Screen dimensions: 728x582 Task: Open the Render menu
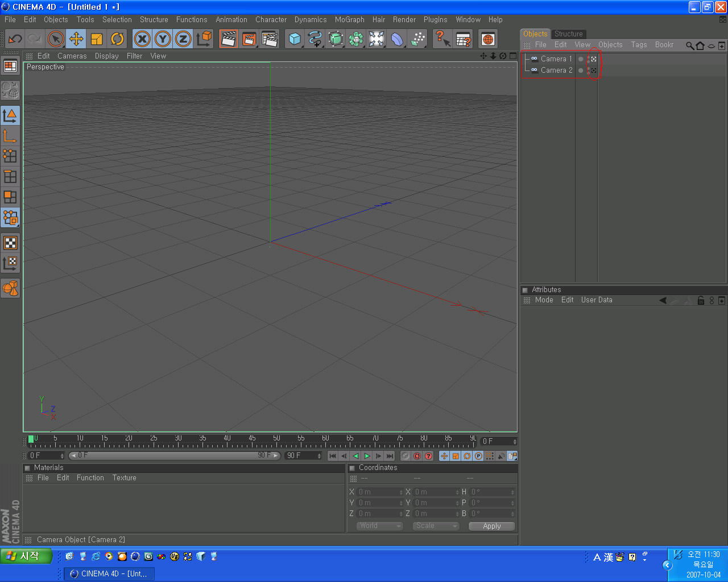click(x=404, y=19)
